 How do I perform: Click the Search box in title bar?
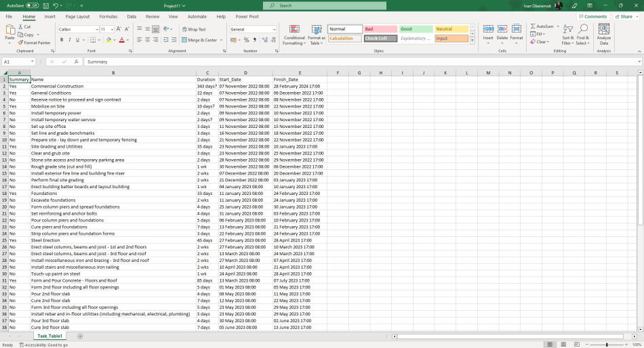click(325, 5)
